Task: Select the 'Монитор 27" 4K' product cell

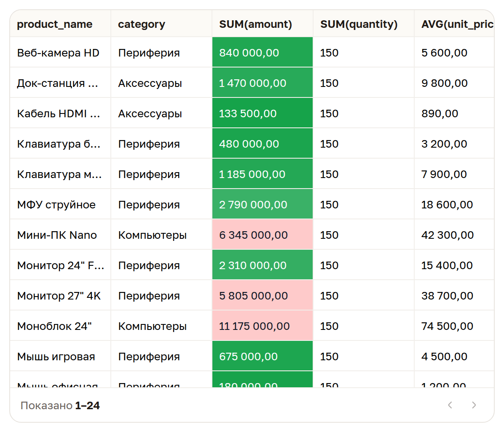Action: tap(60, 296)
